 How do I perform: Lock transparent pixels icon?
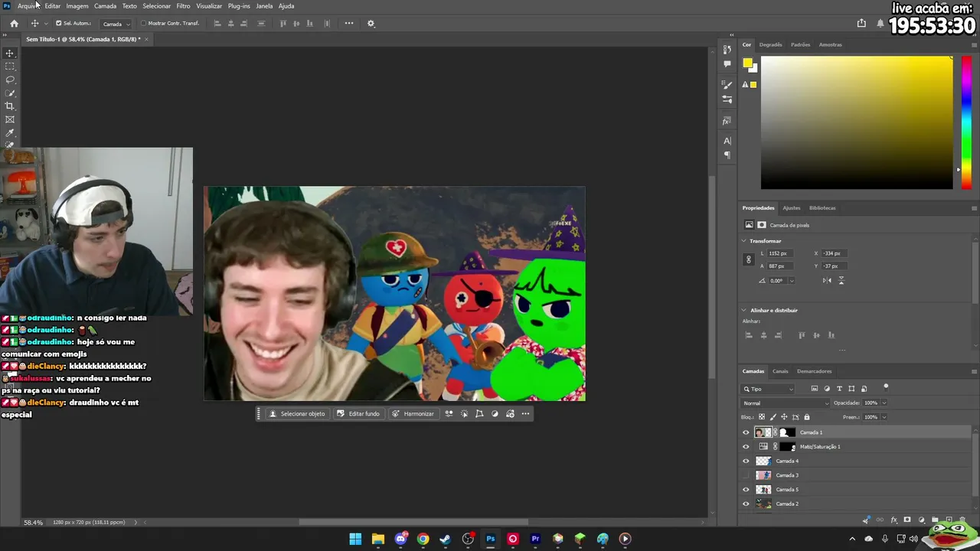[762, 417]
